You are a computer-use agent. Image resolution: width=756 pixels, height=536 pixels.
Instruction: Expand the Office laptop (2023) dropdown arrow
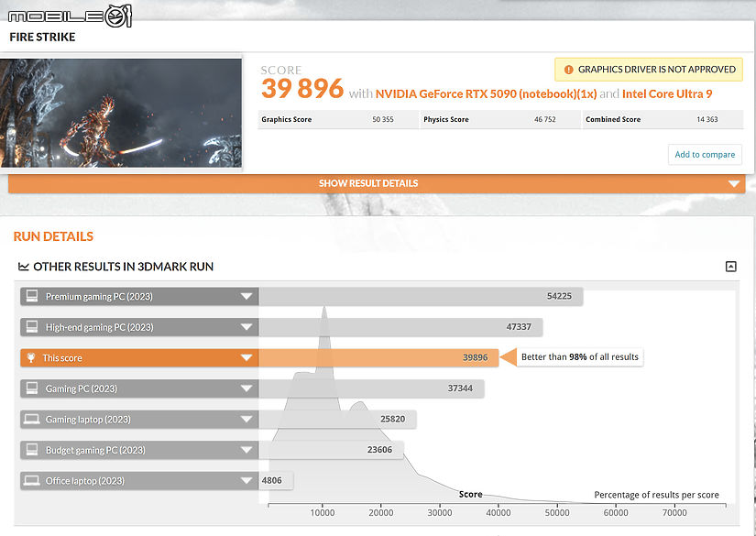247,480
